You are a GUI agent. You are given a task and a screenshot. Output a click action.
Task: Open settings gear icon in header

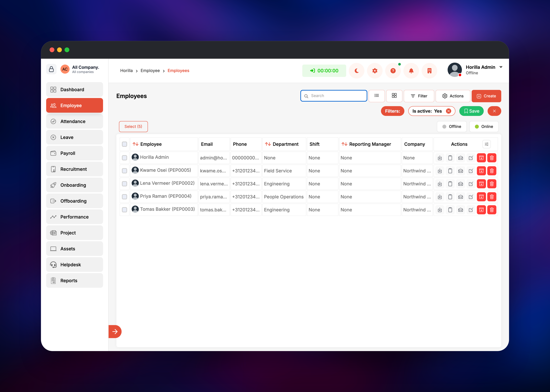click(x=375, y=71)
